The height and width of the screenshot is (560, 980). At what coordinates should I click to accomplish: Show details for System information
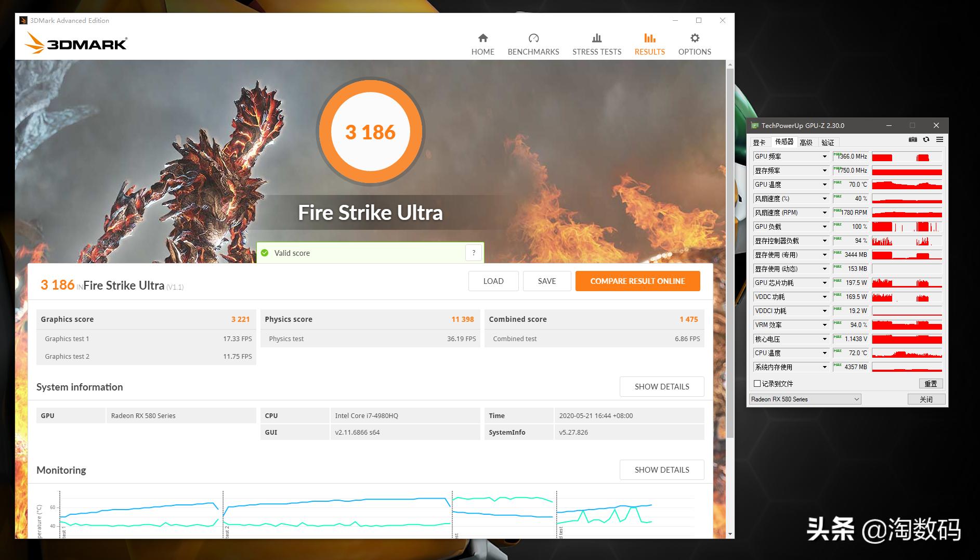tap(662, 387)
